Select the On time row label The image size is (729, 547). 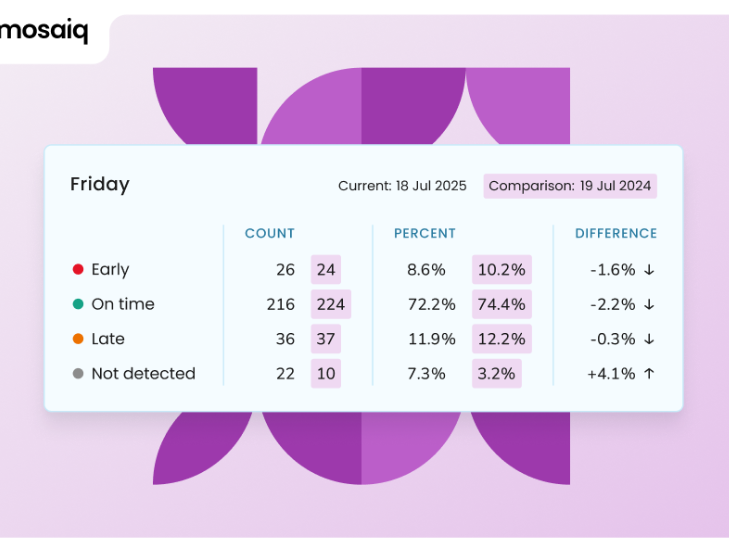click(x=123, y=304)
